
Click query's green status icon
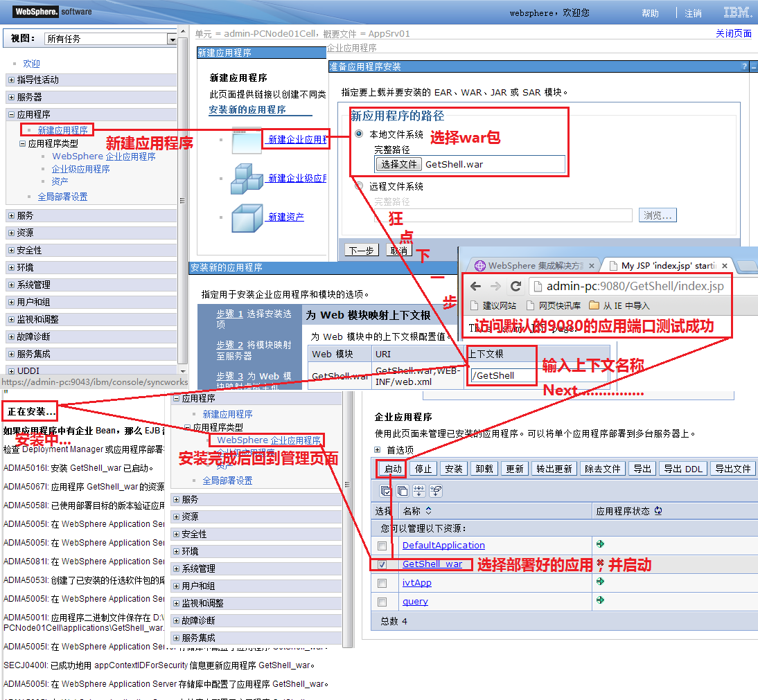pyautogui.click(x=601, y=600)
